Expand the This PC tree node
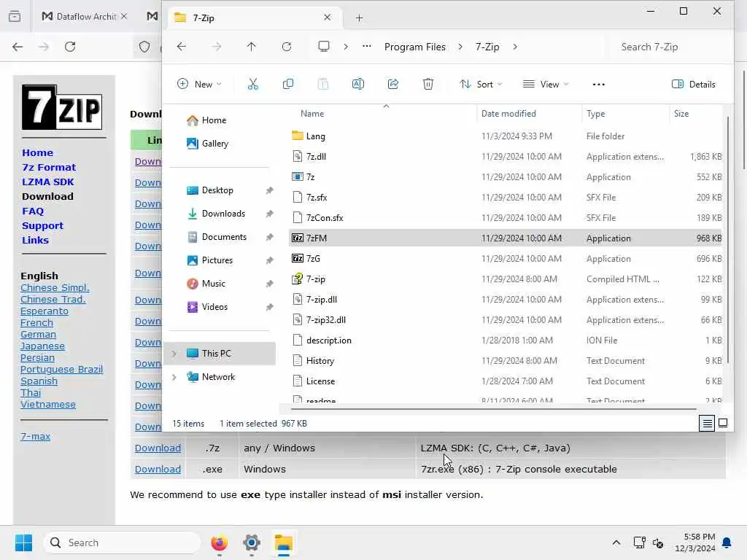 point(174,354)
